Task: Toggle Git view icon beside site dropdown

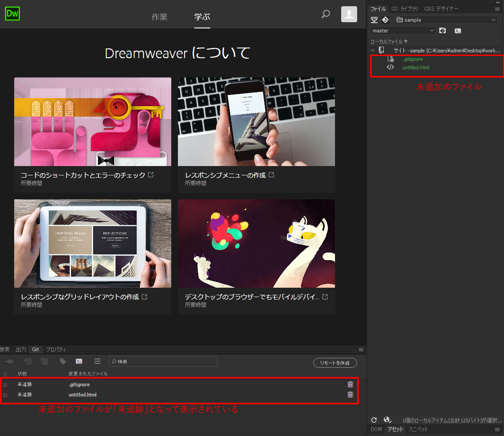Action: click(386, 20)
